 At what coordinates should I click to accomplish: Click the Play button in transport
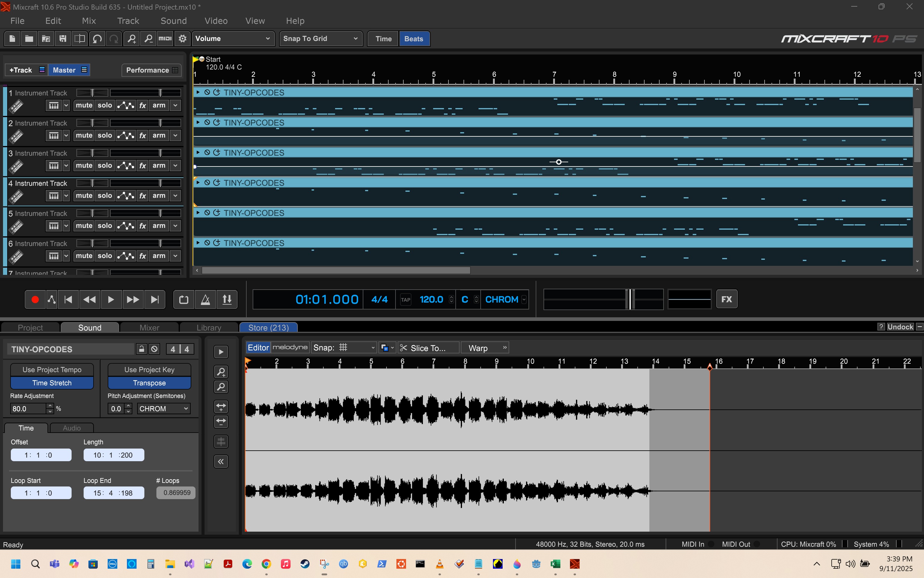coord(111,299)
